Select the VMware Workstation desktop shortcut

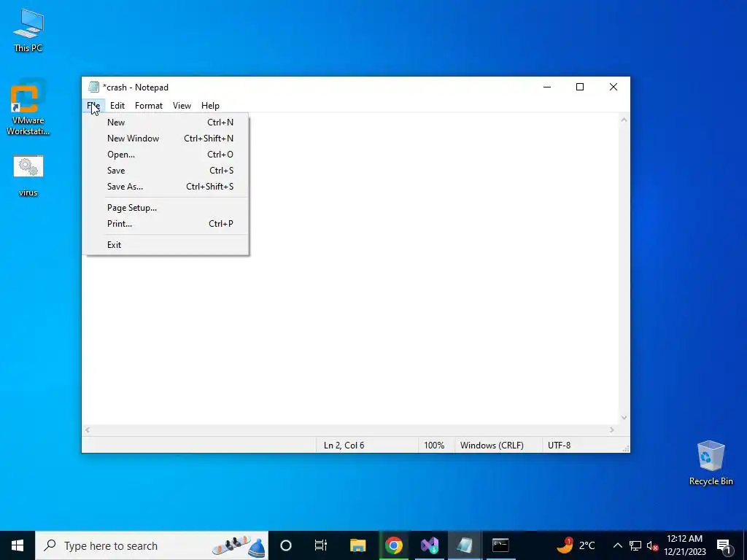click(28, 108)
